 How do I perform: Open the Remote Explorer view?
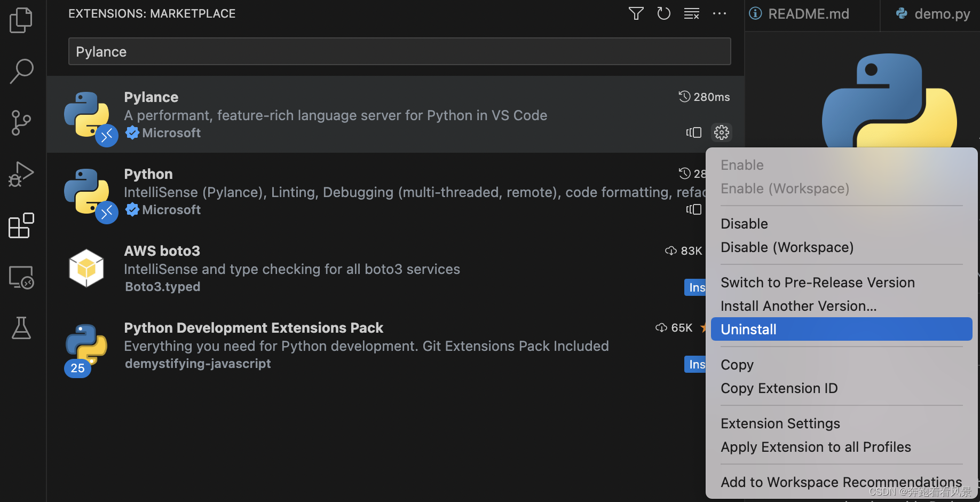[21, 277]
